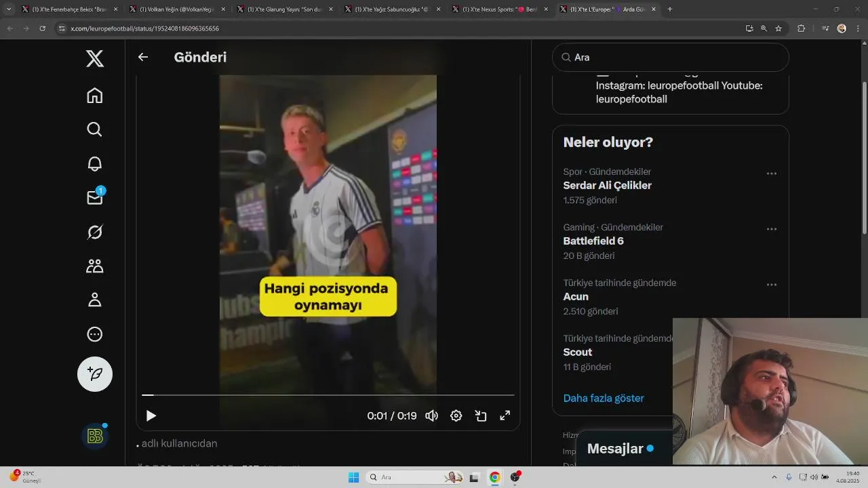Open the weather widget 25°C
Screen dimensions: 868x488
click(x=26, y=476)
